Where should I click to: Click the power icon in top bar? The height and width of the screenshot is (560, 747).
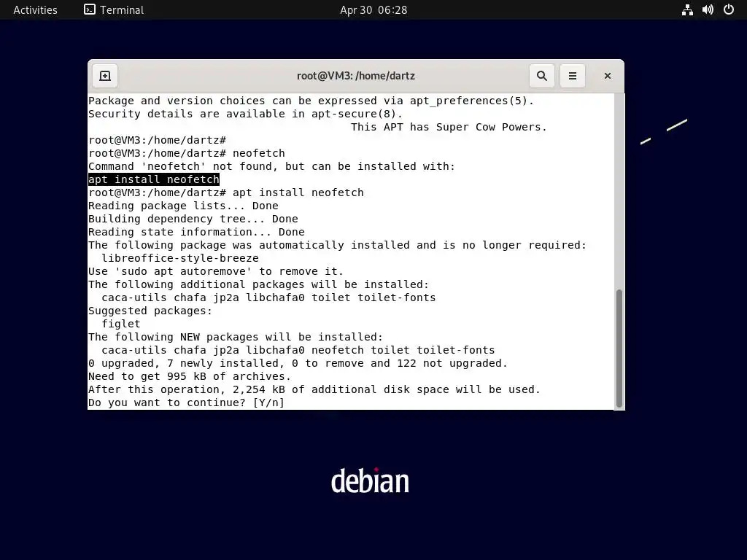[x=729, y=10]
